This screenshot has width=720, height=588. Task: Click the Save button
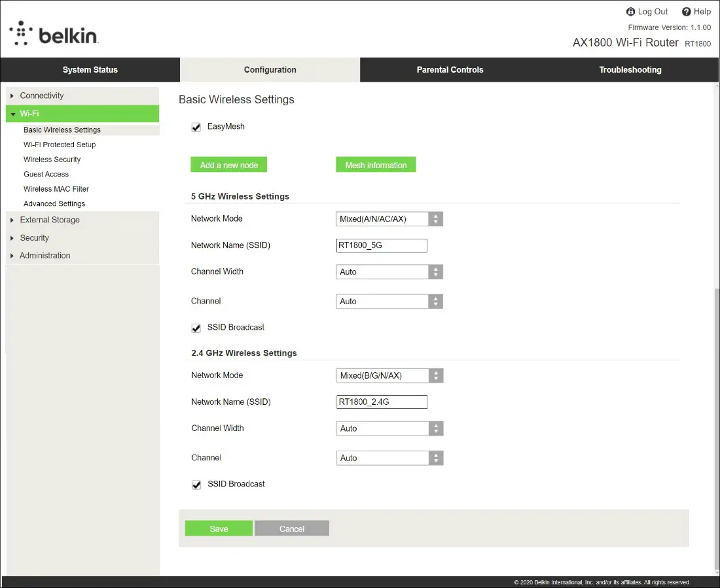pos(219,528)
